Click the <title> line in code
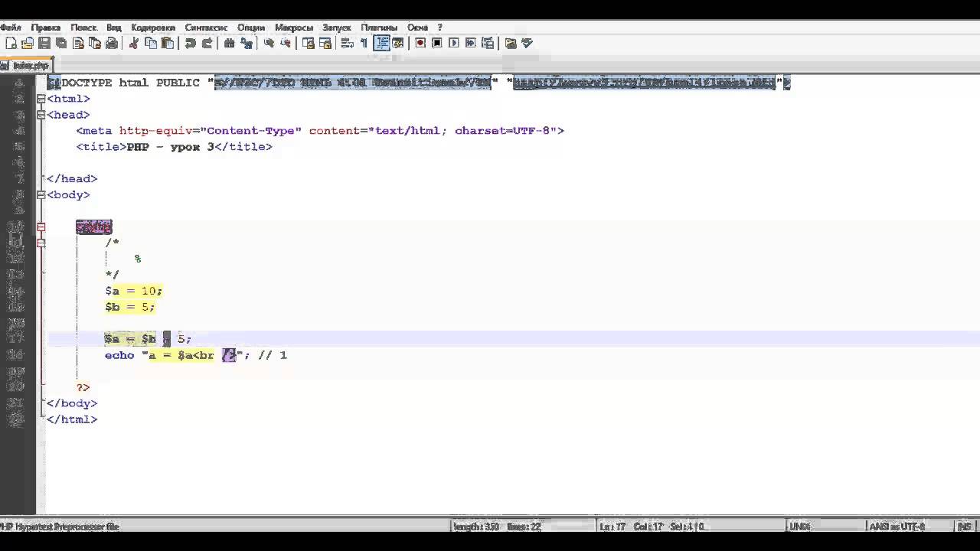This screenshot has height=551, width=980. 175,147
